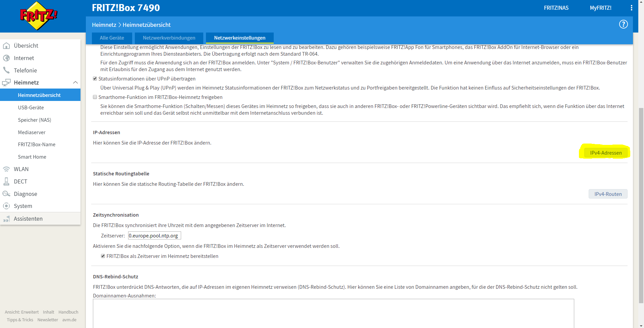Click the WLAN wifi icon
The width and height of the screenshot is (644, 328).
click(x=6, y=169)
